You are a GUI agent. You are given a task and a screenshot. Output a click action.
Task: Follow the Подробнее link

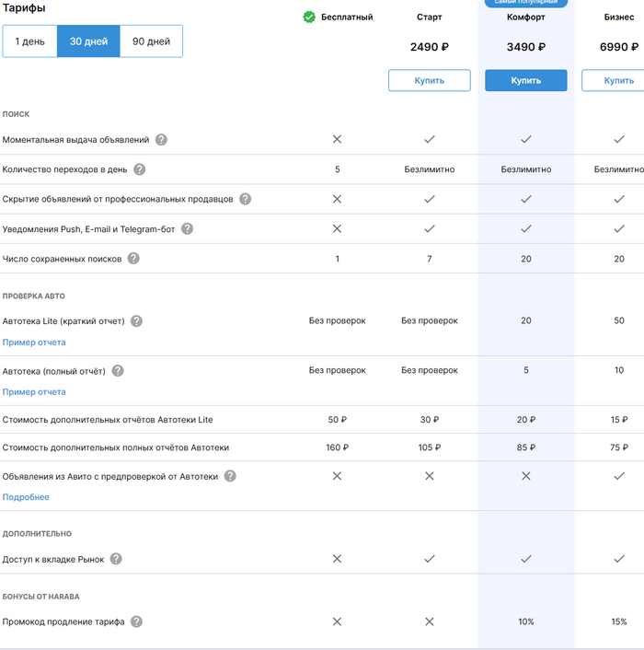pos(26,497)
